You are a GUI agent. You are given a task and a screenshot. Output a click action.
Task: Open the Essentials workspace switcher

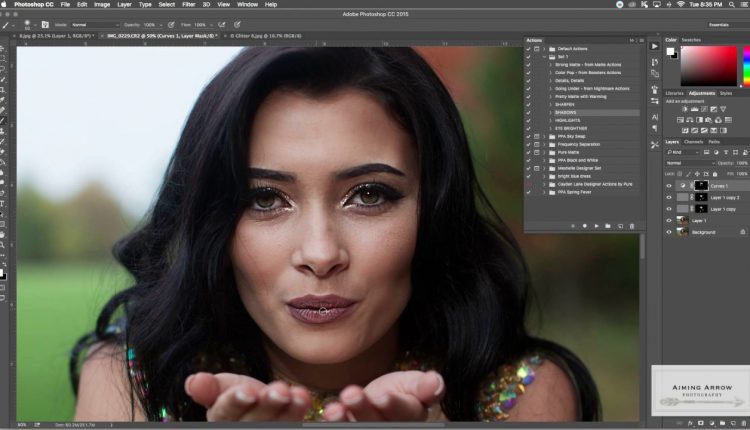(726, 24)
